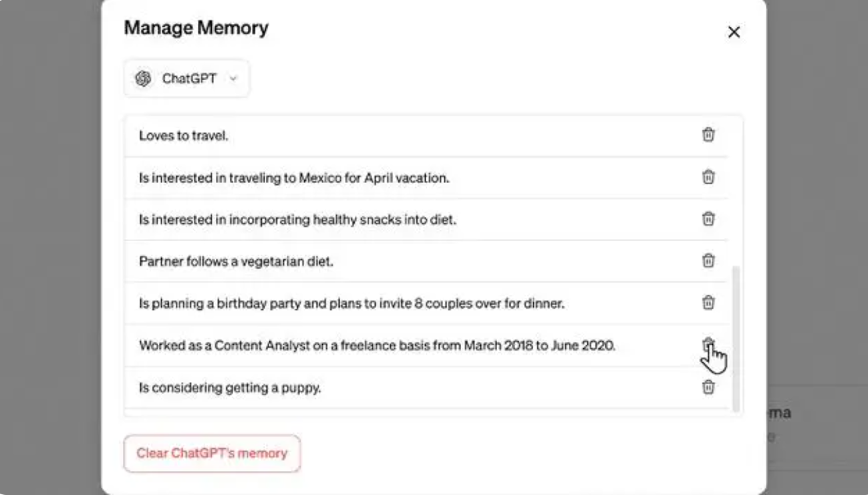Delete the Mexico April vacation memory
The image size is (868, 495).
click(x=708, y=177)
